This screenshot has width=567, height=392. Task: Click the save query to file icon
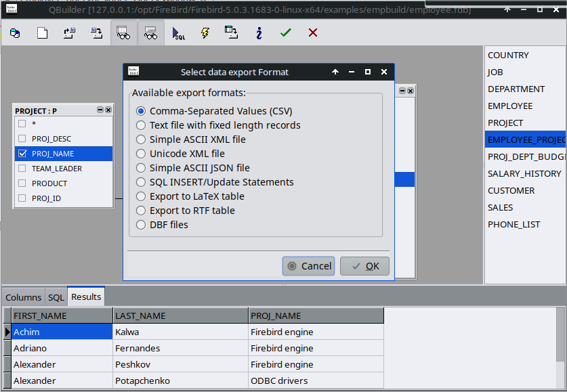[x=96, y=33]
